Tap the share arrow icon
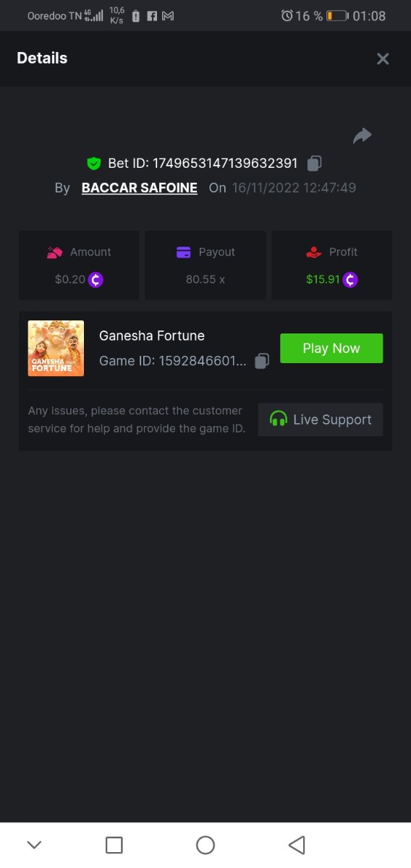Image resolution: width=411 pixels, height=868 pixels. coord(363,135)
